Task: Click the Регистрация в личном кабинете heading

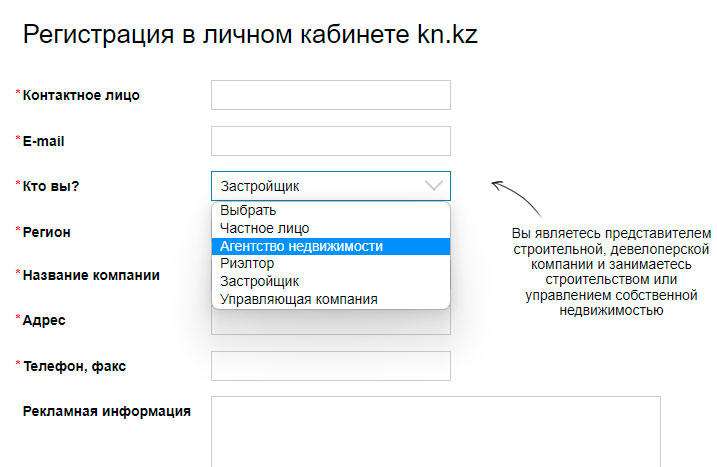Action: tap(250, 36)
